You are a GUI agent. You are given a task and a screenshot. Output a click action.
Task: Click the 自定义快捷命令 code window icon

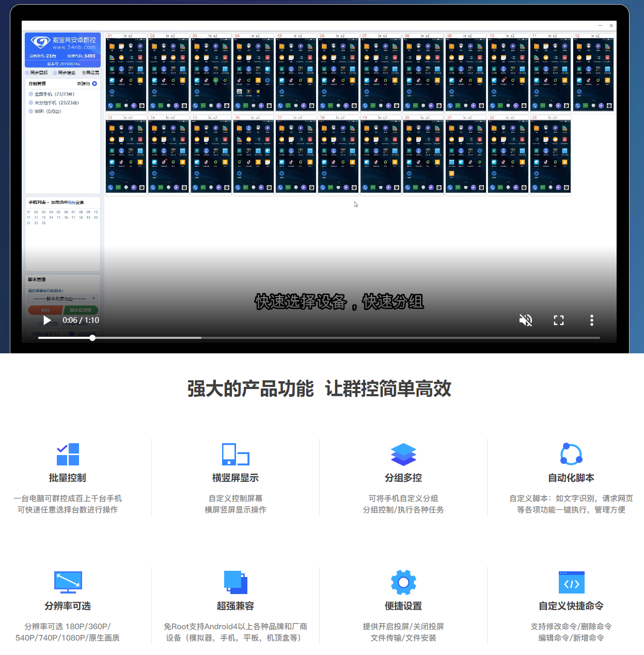click(x=571, y=582)
